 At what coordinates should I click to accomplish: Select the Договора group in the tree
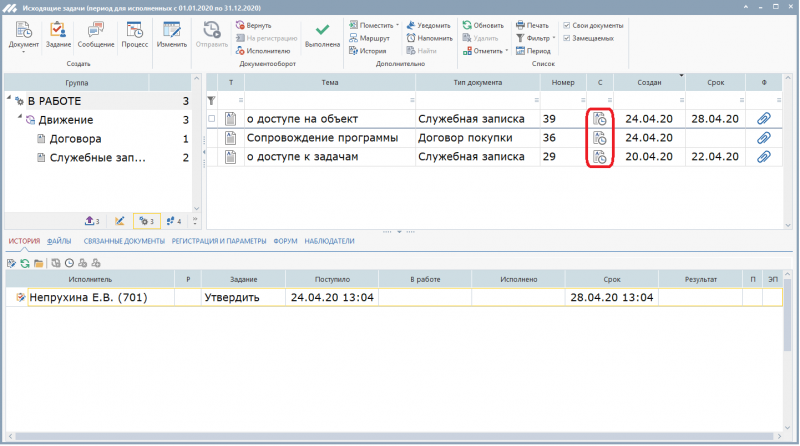click(x=76, y=139)
